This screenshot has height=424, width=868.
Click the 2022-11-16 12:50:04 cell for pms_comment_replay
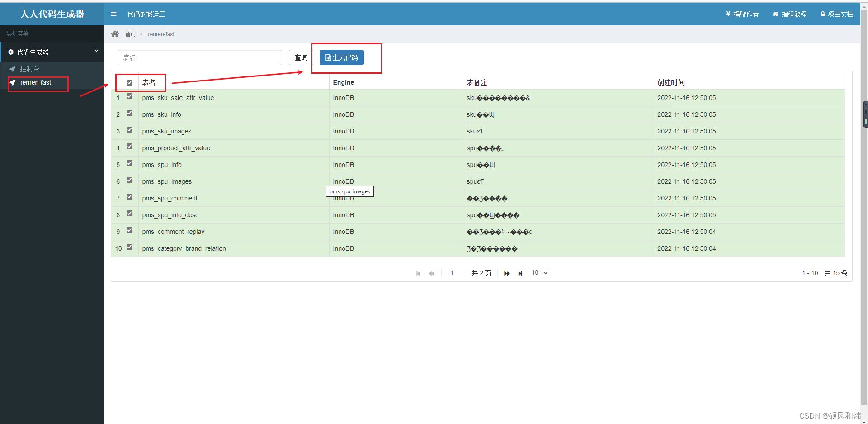tap(749, 232)
